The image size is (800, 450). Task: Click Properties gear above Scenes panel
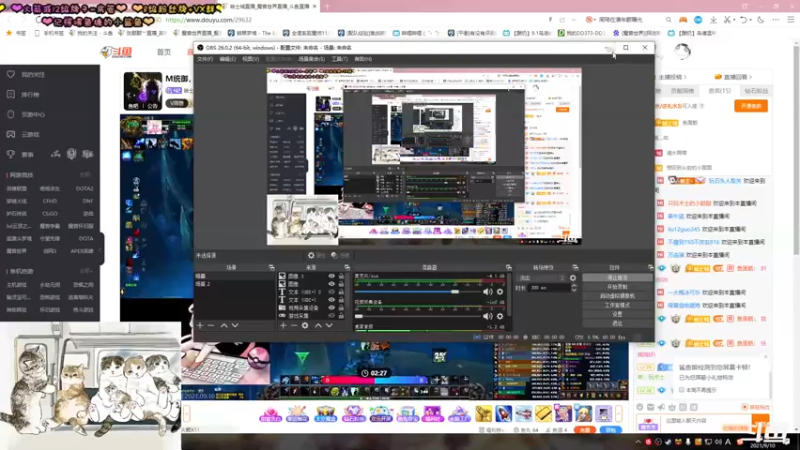tap(311, 255)
